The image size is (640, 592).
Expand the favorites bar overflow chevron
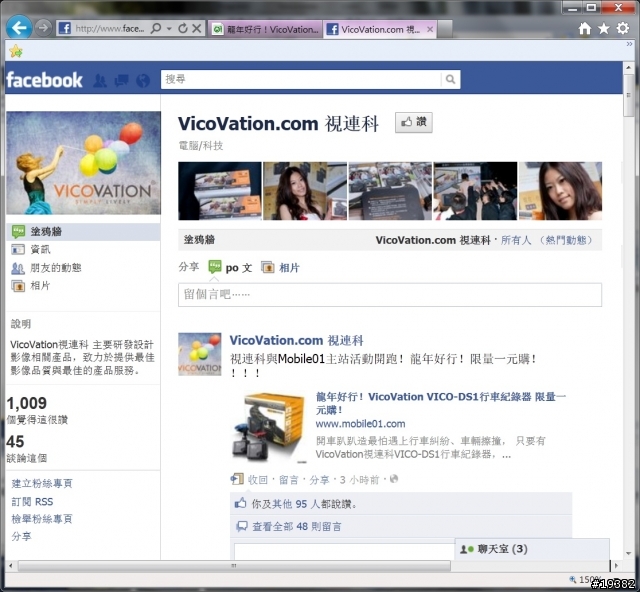tap(629, 43)
